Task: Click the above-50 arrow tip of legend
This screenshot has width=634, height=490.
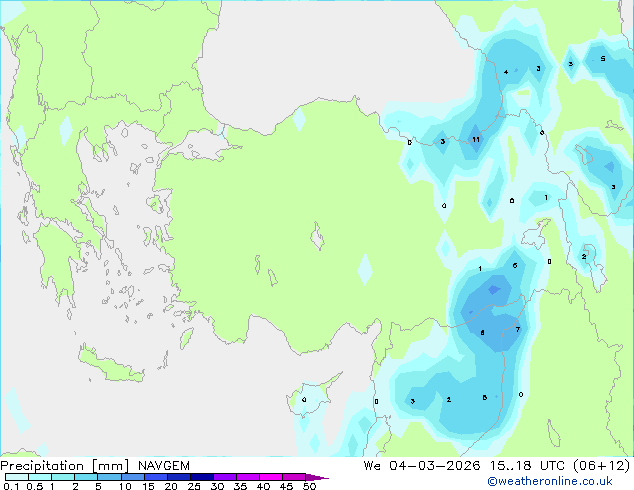Action: click(x=317, y=477)
